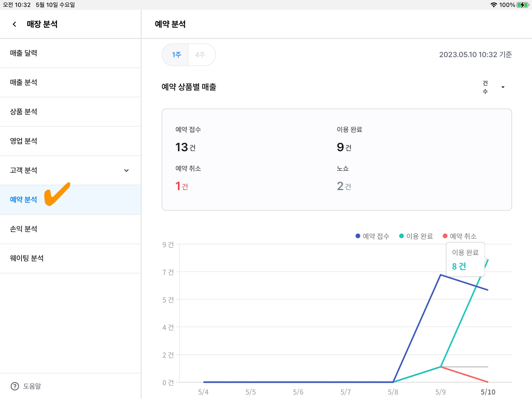Toggle 예약 취소 legend dot
This screenshot has width=532, height=399.
point(445,236)
